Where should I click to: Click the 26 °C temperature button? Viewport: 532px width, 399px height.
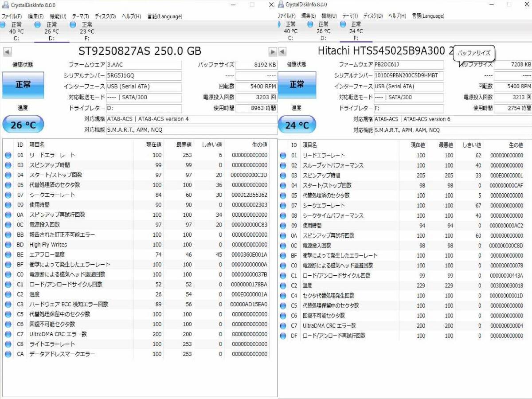[23, 125]
